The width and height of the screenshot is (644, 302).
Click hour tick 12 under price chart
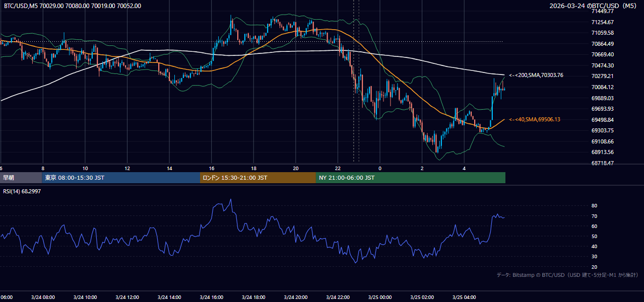click(x=127, y=168)
